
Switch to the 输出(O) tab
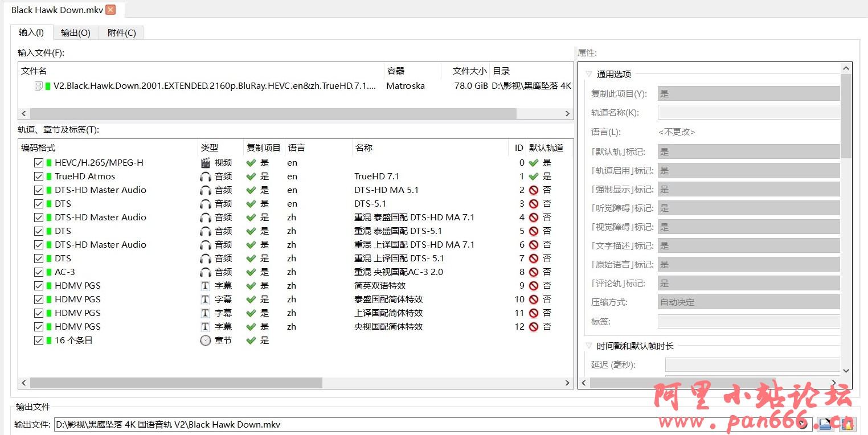coord(76,32)
